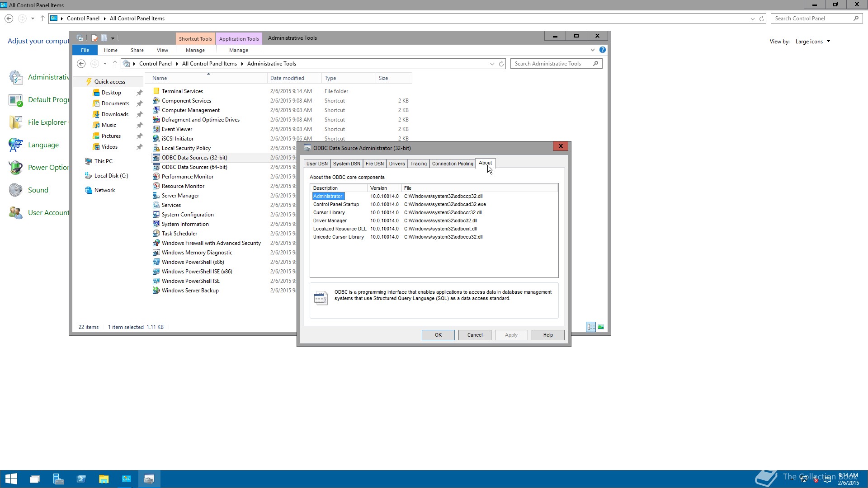Open the Share ribbon tab
This screenshot has height=488, width=868.
(137, 50)
